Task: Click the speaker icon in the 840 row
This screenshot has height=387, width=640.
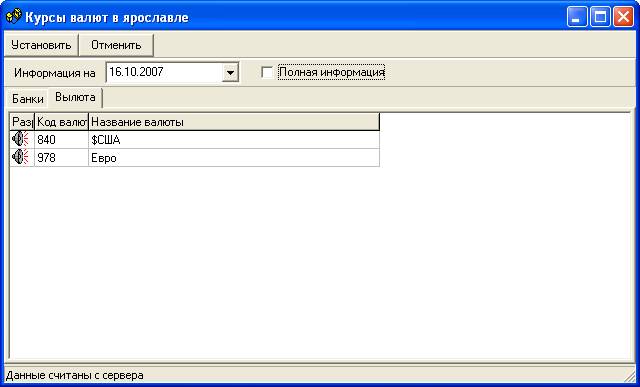Action: [x=20, y=140]
